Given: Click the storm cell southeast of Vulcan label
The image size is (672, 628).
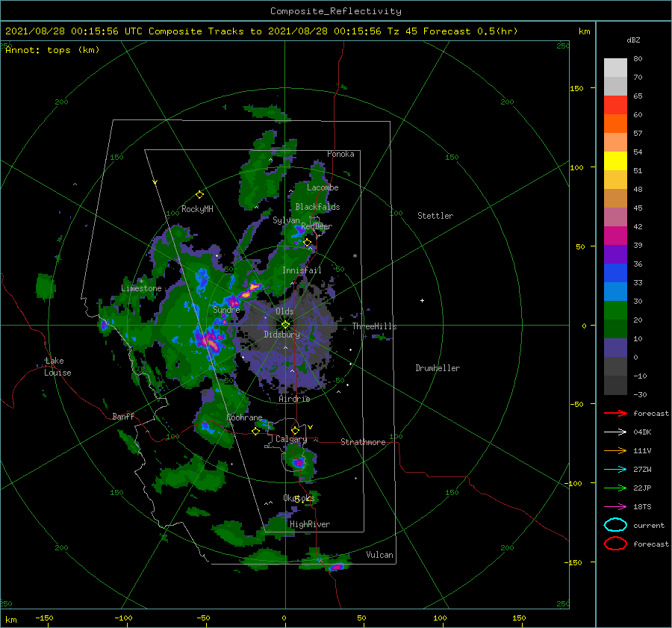Looking at the screenshot, I should pos(337,567).
